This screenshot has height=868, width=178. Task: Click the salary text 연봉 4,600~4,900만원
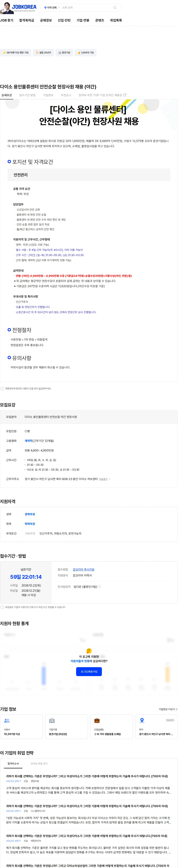39,451
